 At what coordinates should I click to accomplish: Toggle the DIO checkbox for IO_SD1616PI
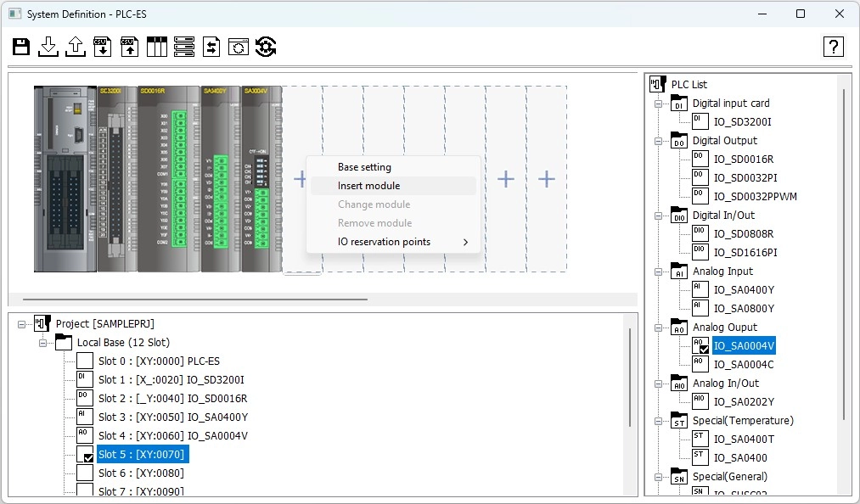pyautogui.click(x=700, y=252)
